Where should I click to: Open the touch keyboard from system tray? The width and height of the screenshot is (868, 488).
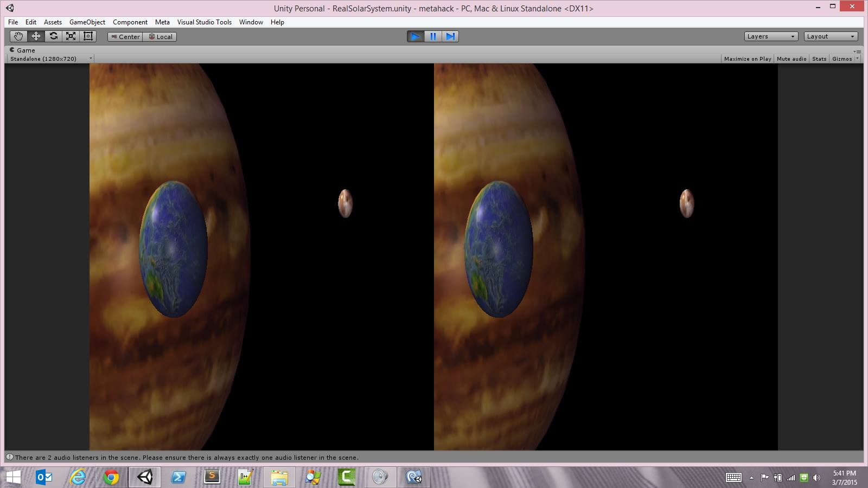coord(733,477)
